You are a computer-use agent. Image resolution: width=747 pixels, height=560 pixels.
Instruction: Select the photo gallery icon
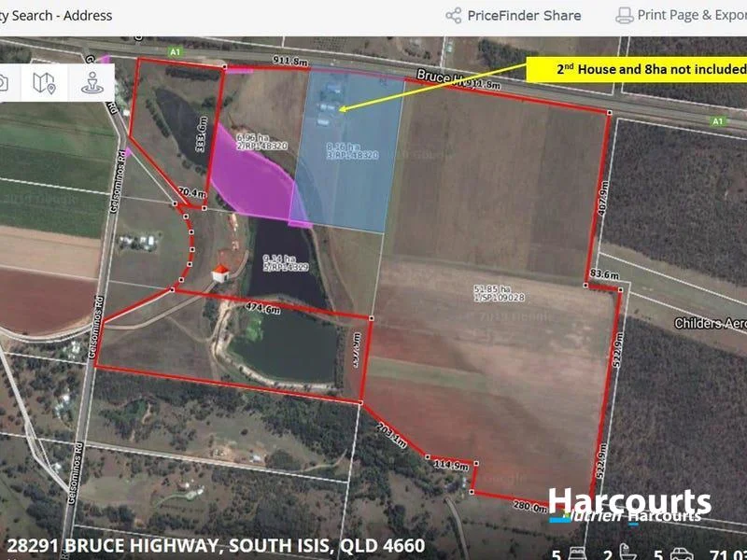[x=7, y=82]
